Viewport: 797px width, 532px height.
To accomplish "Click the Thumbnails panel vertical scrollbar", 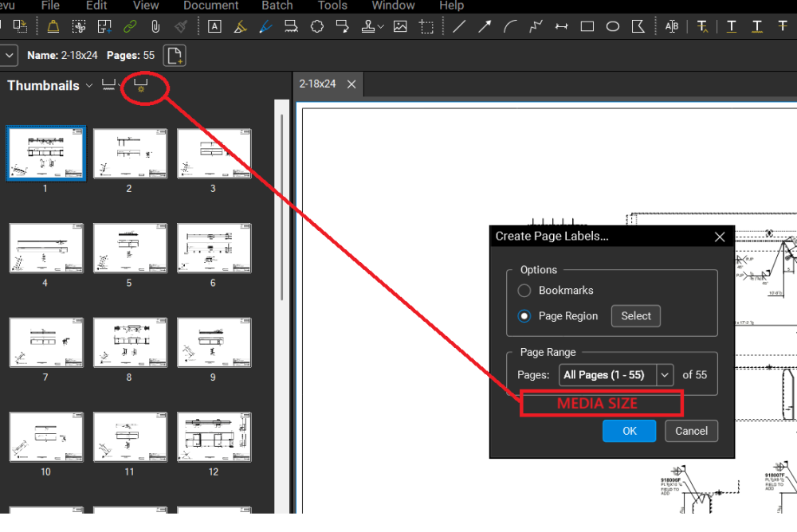I will pyautogui.click(x=282, y=209).
